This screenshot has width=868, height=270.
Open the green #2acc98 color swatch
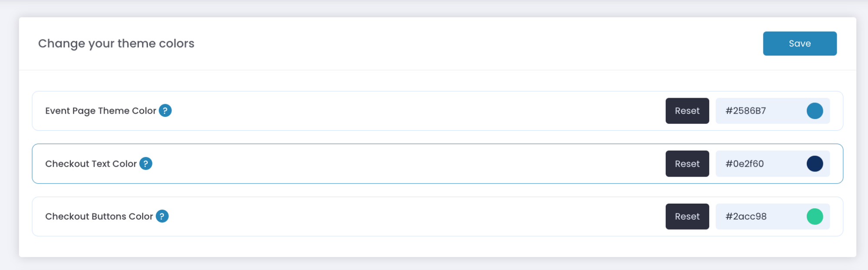815,217
